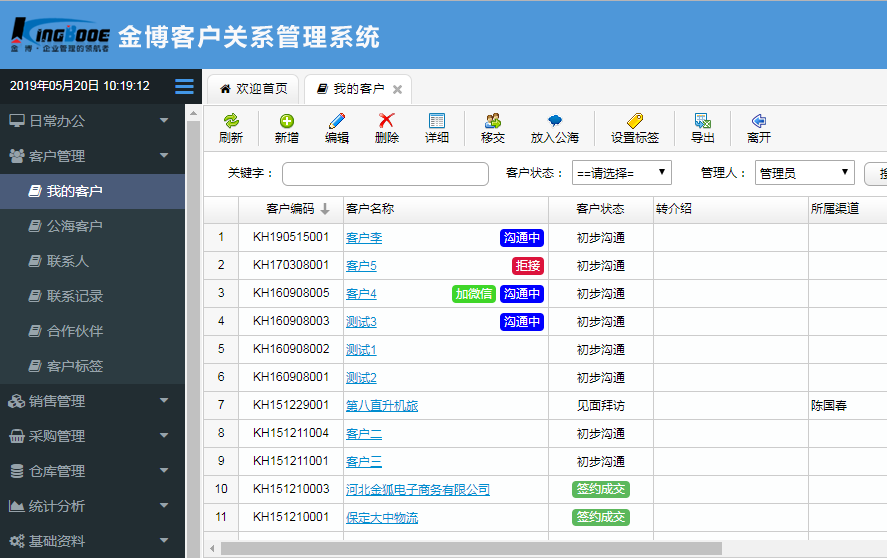Open the 管理人 dropdown selector
The image size is (887, 558).
(x=804, y=173)
